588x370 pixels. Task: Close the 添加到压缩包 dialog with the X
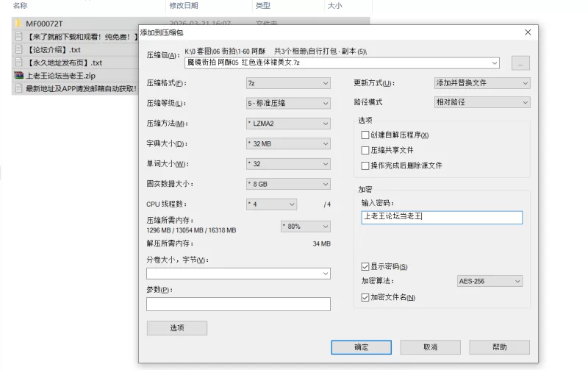point(528,33)
